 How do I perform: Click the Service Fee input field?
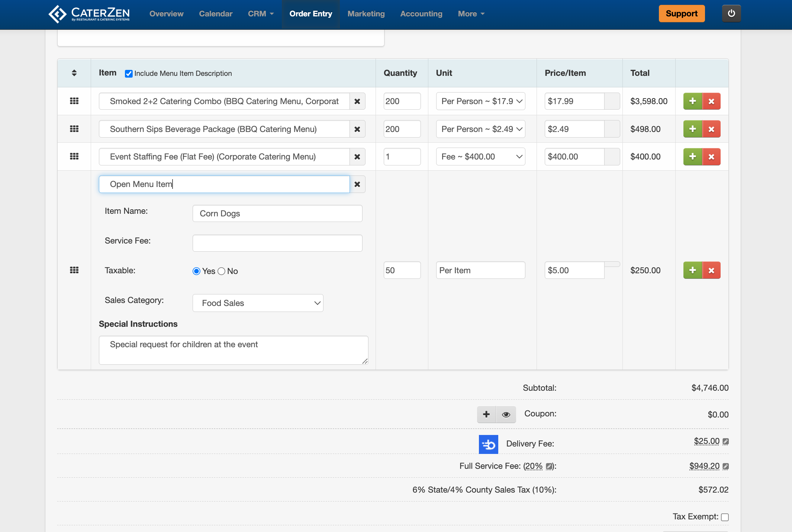[277, 243]
